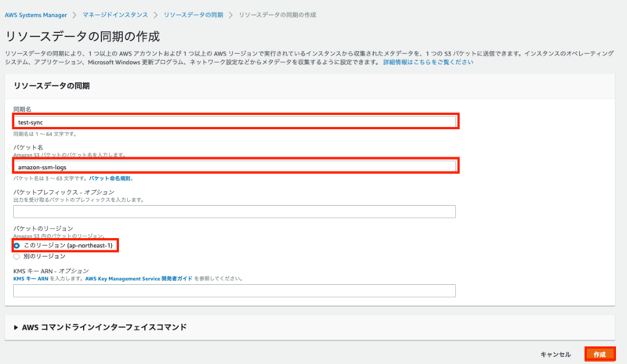
Task: Open AWS Key Management Service 開発者ガイド link
Action: coord(139,279)
